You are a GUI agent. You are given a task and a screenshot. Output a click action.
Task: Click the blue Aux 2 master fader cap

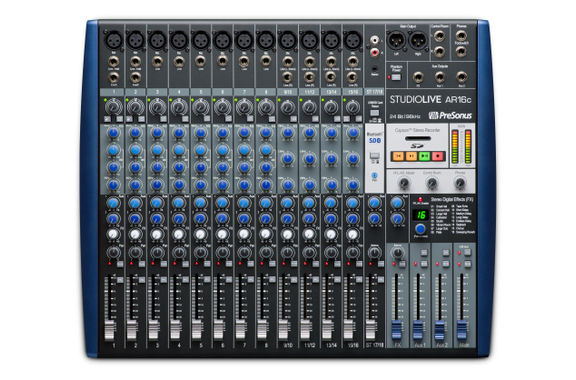pyautogui.click(x=440, y=330)
